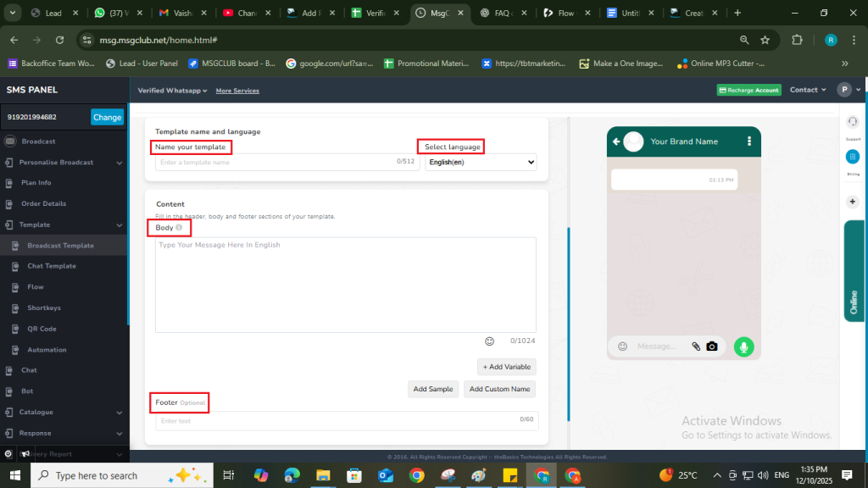This screenshot has height=488, width=868.
Task: Select QR Code in sidebar menu
Action: [42, 329]
